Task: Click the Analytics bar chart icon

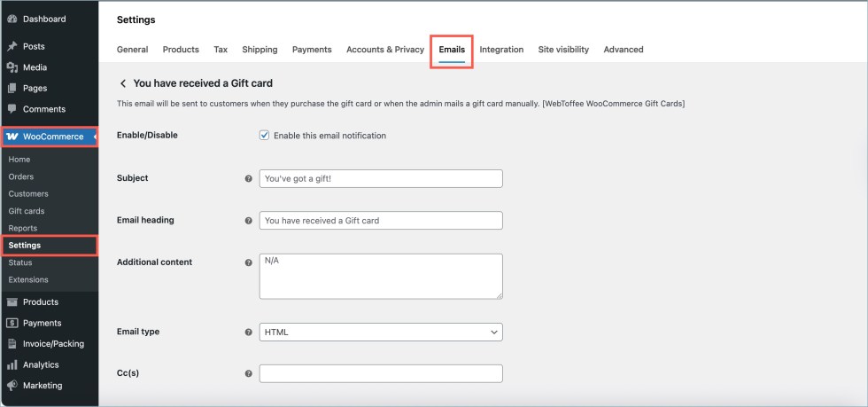Action: click(x=12, y=364)
